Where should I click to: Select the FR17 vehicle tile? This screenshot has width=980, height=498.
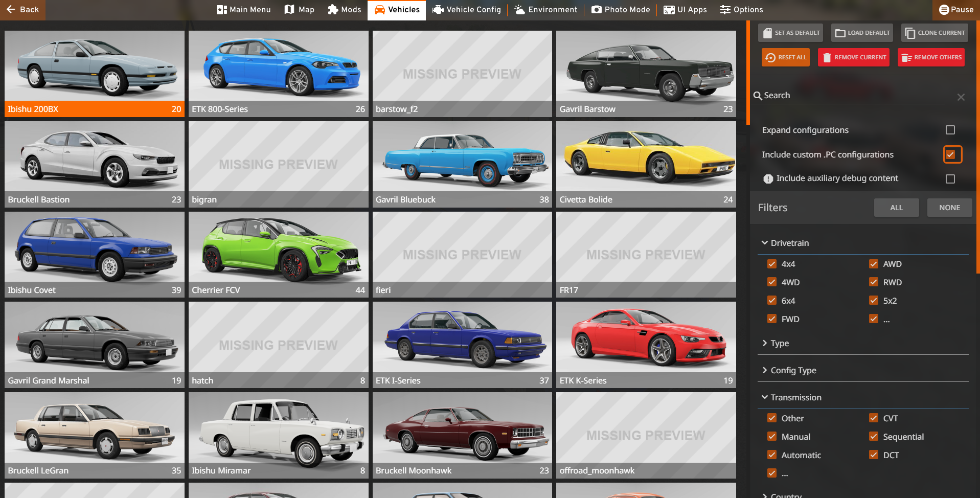click(646, 255)
